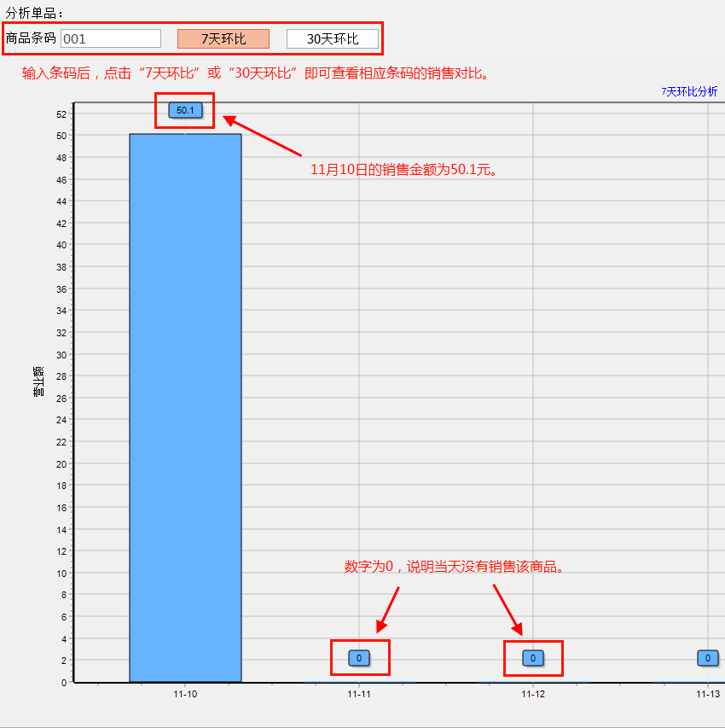
Task: Click the 11-11 axis date label
Action: pyautogui.click(x=359, y=694)
